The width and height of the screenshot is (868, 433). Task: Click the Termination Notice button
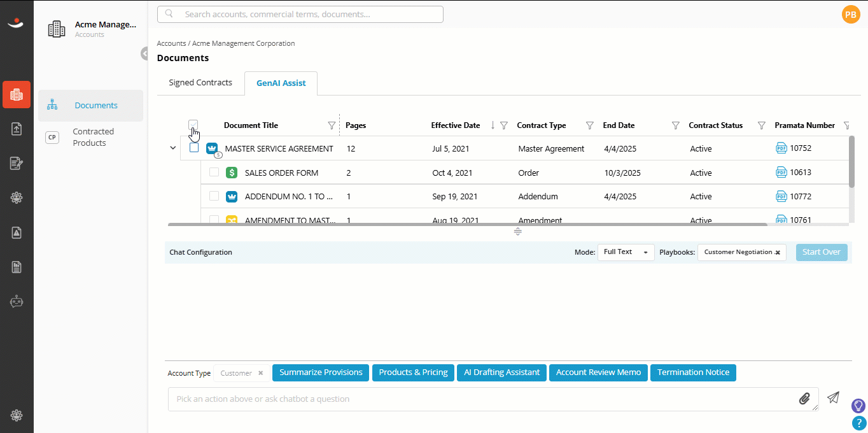[693, 373]
